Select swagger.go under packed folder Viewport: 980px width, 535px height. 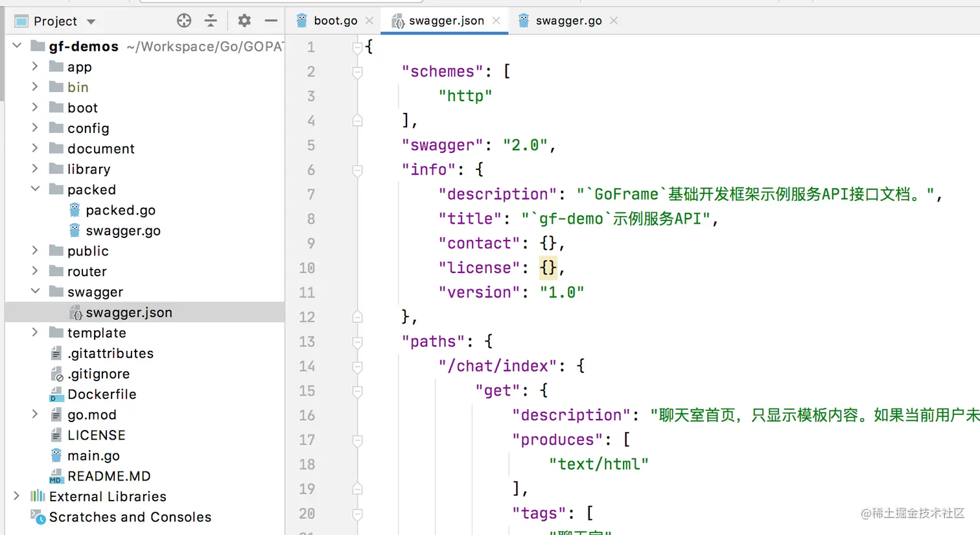123,231
